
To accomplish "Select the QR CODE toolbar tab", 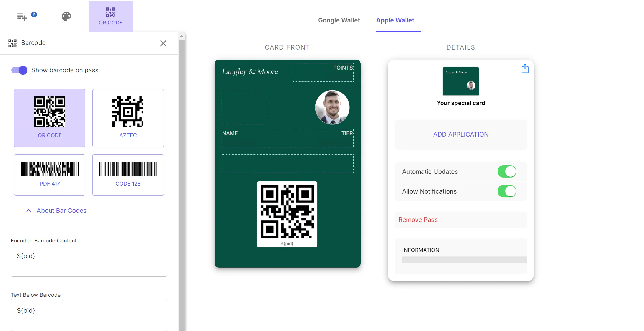I will pyautogui.click(x=111, y=17).
